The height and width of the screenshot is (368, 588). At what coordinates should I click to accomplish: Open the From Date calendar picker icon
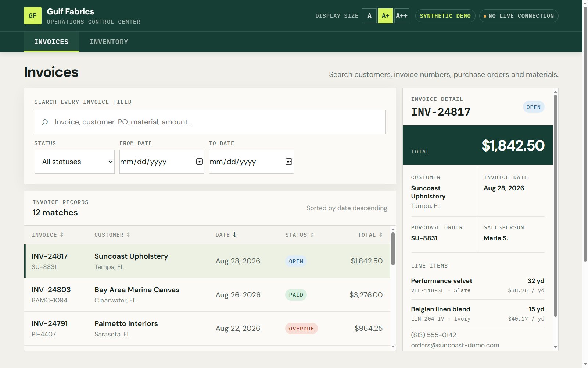click(200, 162)
